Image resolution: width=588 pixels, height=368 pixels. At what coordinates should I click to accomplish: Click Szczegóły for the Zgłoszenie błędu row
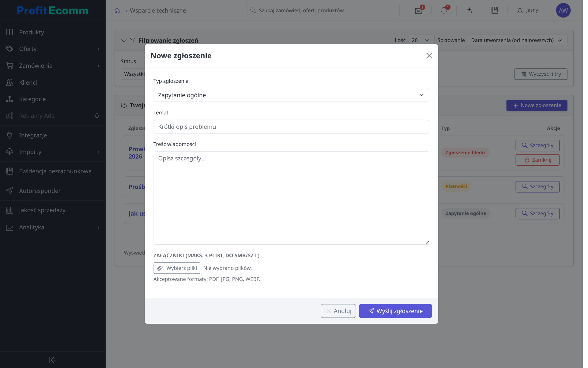[537, 145]
